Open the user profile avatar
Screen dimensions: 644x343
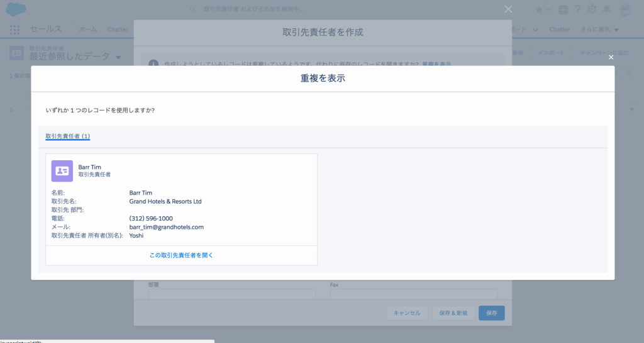pos(625,10)
